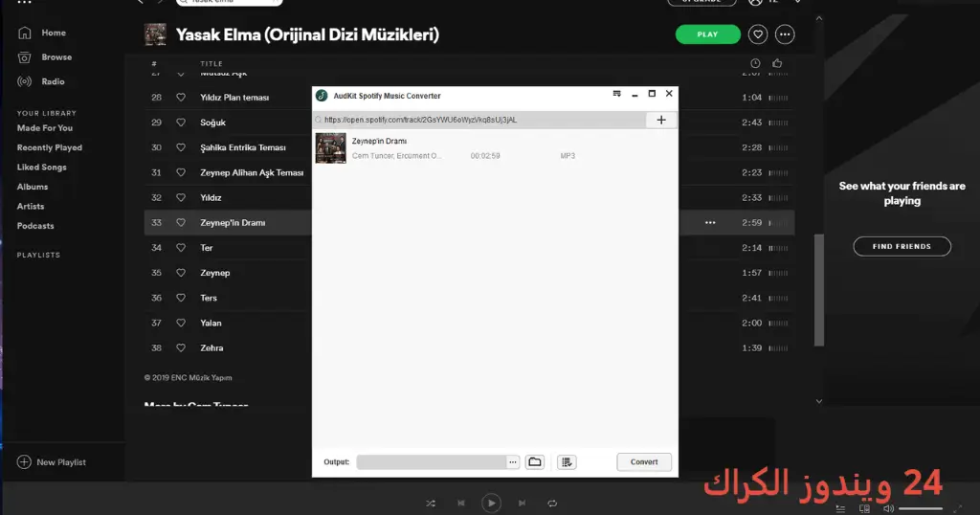Open the converted history list icon
Viewport: 980px width, 515px height.
(567, 462)
